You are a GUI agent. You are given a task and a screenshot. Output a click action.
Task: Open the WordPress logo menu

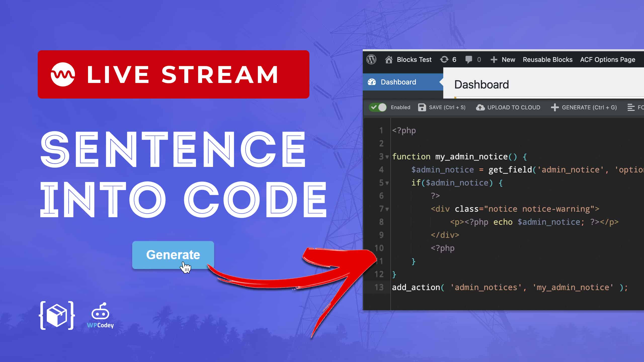tap(371, 60)
